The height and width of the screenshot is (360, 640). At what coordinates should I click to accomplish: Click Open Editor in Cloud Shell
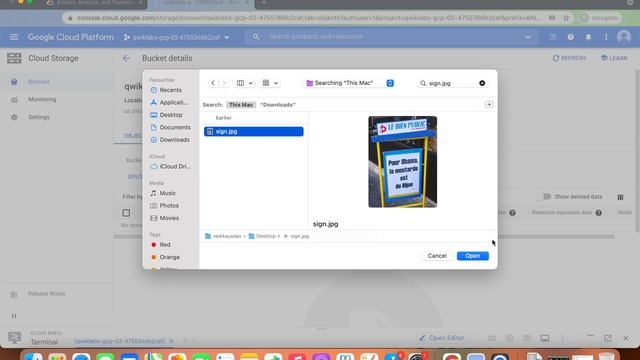point(441,338)
